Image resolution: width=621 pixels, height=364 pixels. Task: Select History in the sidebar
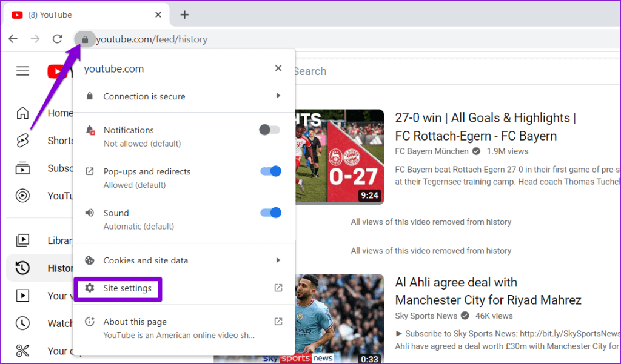pos(40,268)
